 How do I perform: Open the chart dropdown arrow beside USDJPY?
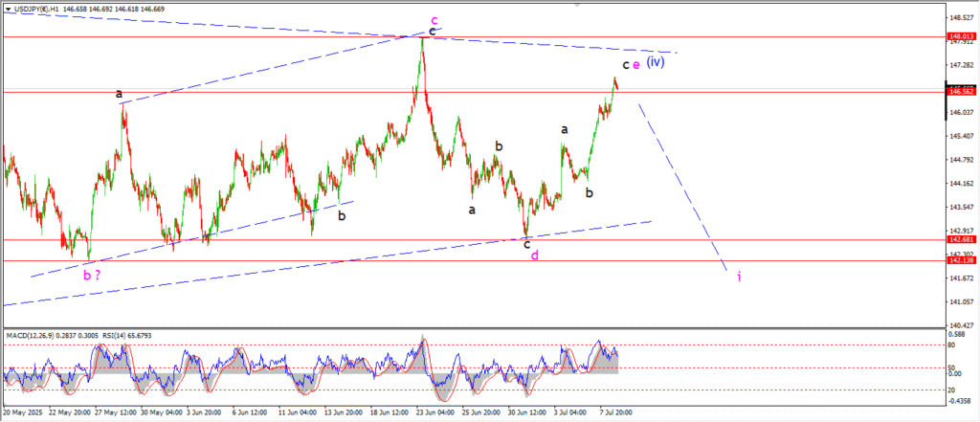tap(8, 7)
